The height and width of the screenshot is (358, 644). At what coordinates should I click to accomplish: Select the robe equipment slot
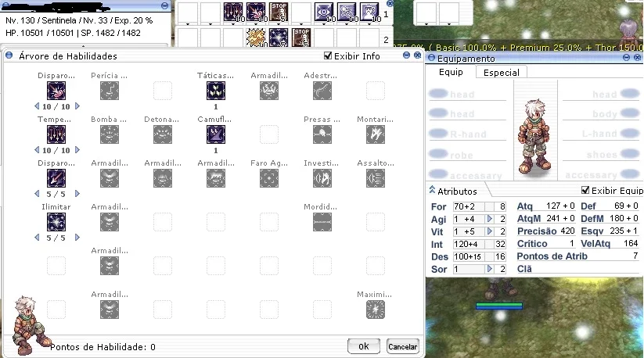tap(467, 156)
